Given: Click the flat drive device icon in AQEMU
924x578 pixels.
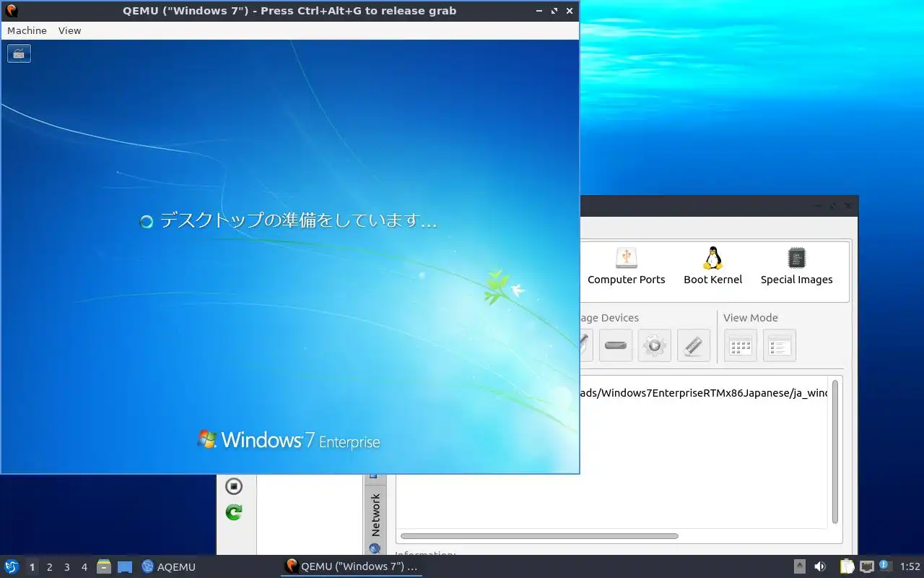Looking at the screenshot, I should (x=616, y=345).
